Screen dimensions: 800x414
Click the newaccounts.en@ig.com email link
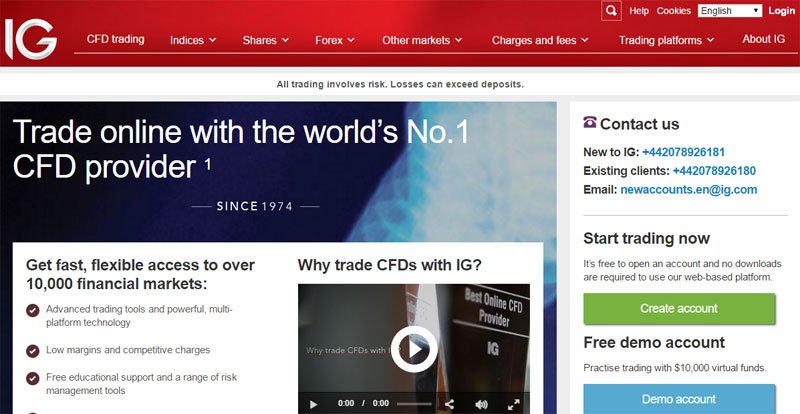pos(688,189)
